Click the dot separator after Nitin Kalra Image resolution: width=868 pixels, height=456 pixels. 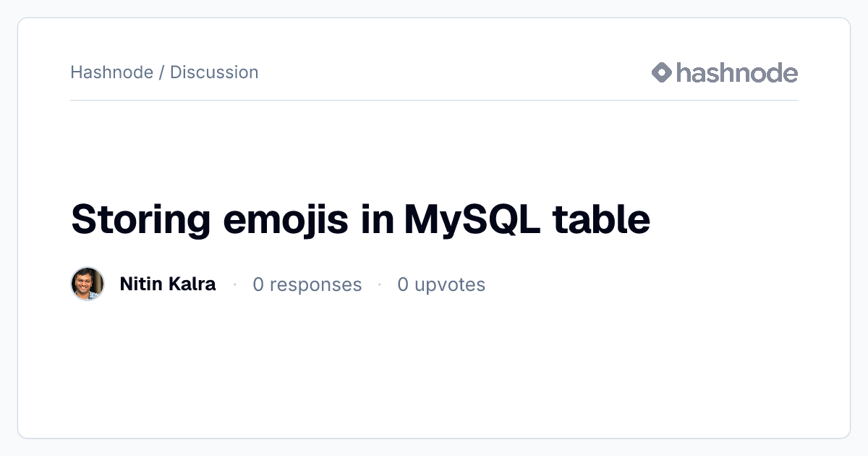pos(234,285)
